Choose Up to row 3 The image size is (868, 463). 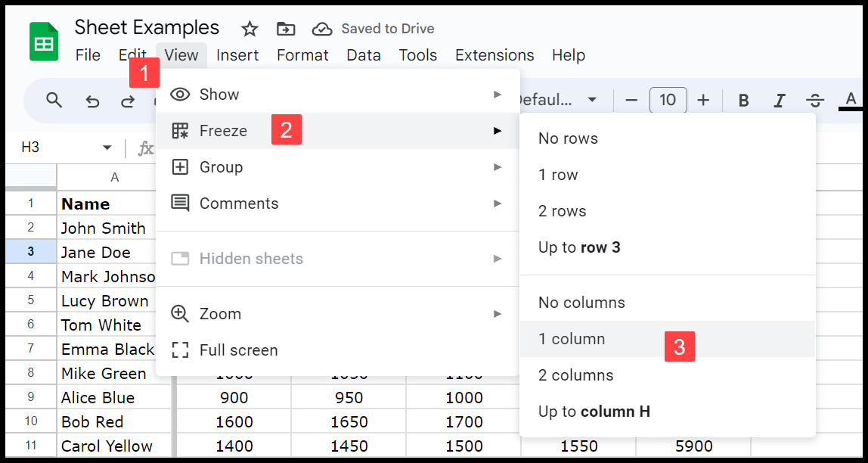tap(668, 247)
